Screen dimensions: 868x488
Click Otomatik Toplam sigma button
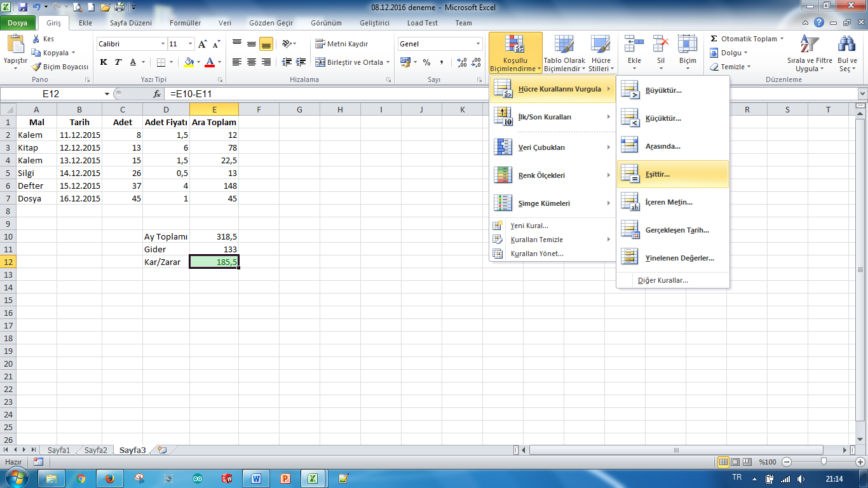(743, 39)
